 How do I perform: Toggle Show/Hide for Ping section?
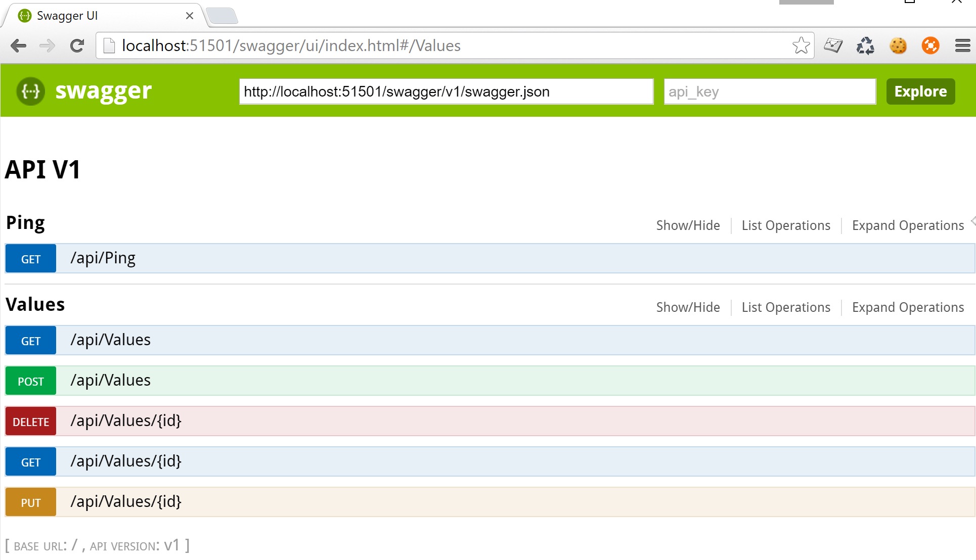click(688, 225)
